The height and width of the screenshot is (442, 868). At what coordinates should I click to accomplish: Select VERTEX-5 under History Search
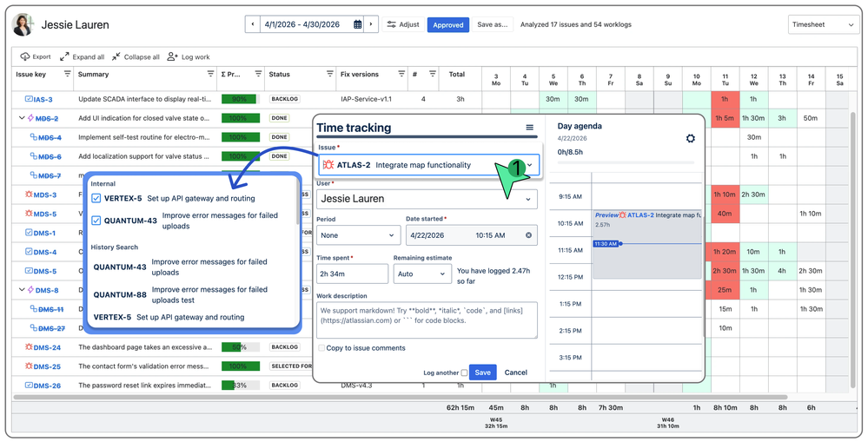(169, 317)
